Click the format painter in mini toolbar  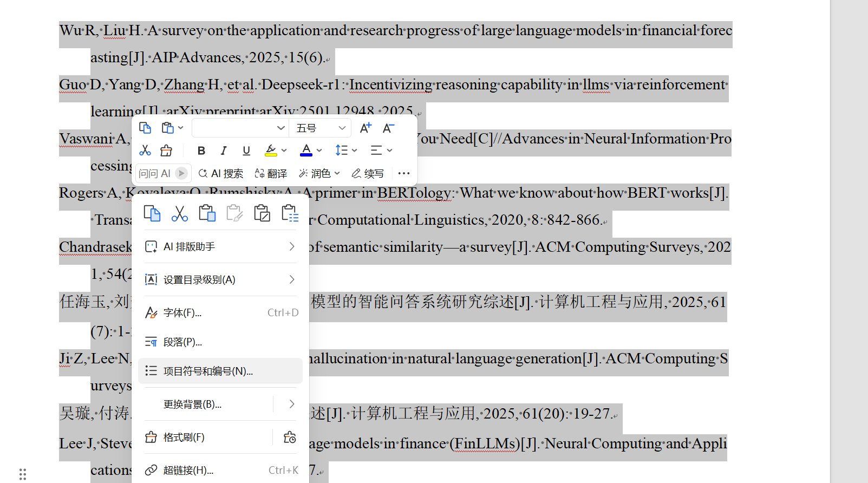166,150
